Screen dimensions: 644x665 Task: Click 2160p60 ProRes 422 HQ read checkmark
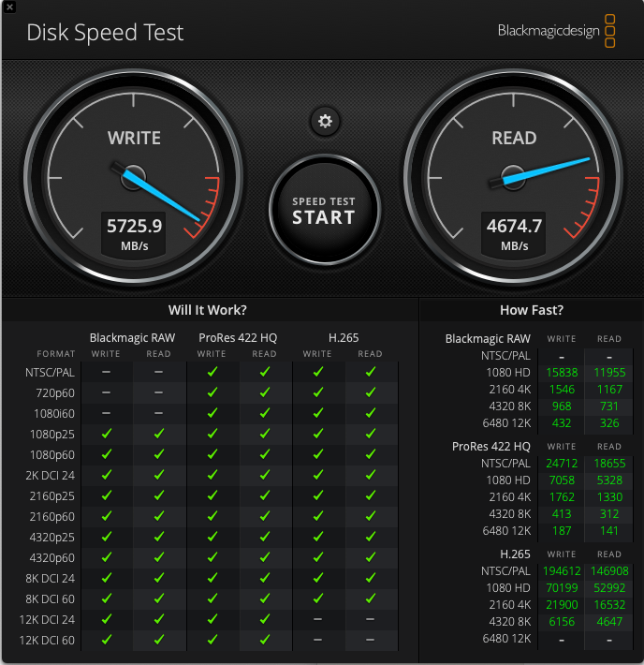pyautogui.click(x=265, y=516)
